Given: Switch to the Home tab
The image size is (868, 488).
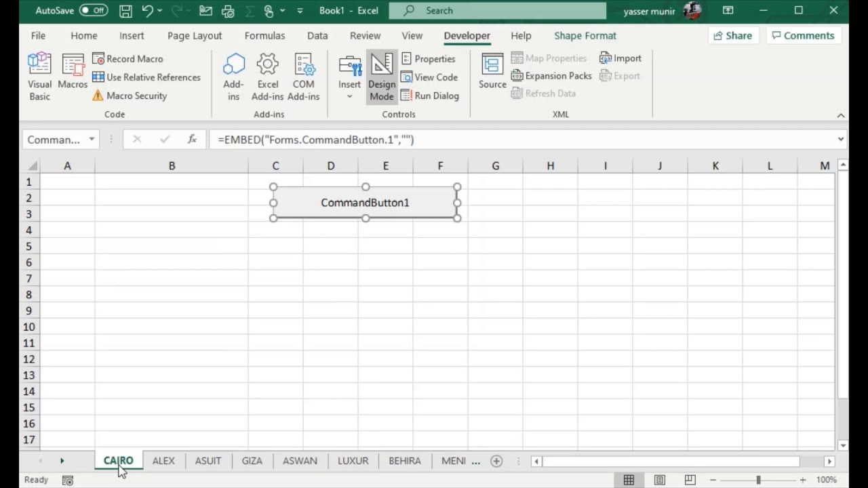Looking at the screenshot, I should tap(84, 35).
